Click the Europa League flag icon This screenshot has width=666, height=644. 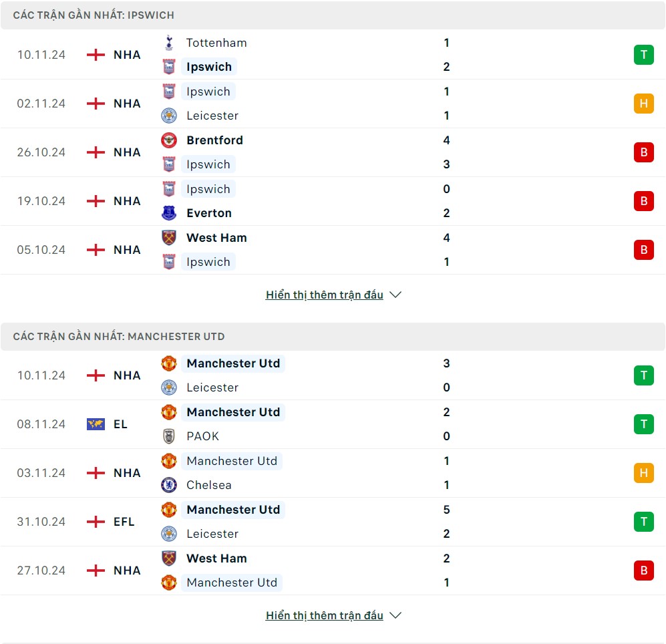(96, 424)
